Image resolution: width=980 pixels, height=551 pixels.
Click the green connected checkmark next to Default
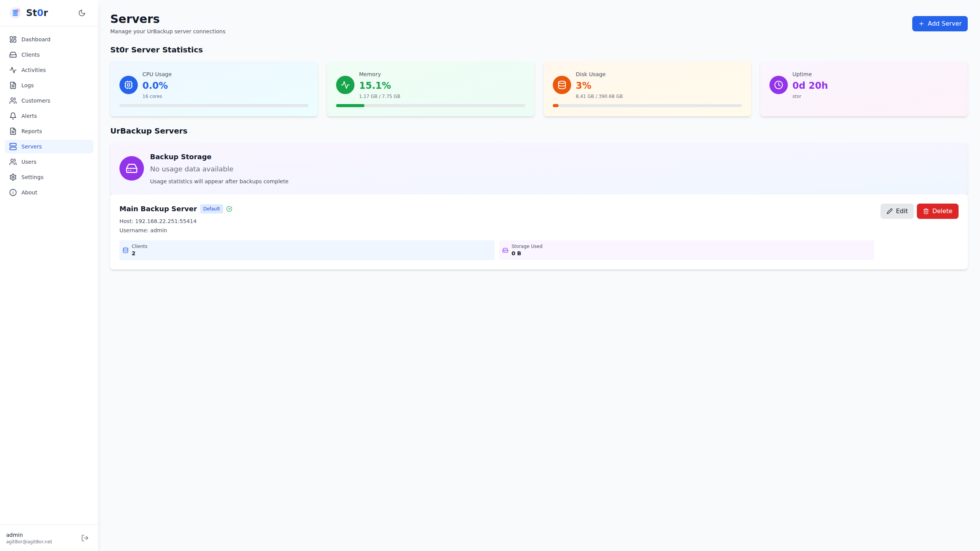tap(229, 209)
